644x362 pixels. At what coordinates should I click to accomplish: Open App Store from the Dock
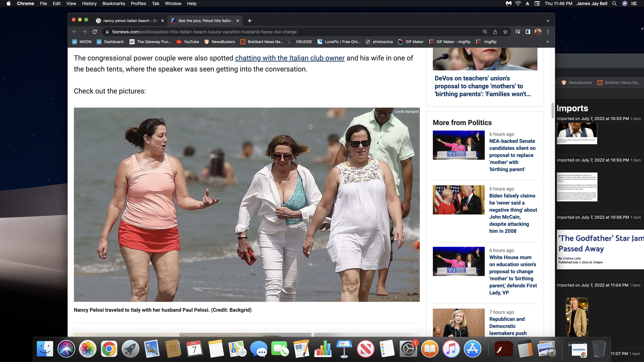pos(472,348)
